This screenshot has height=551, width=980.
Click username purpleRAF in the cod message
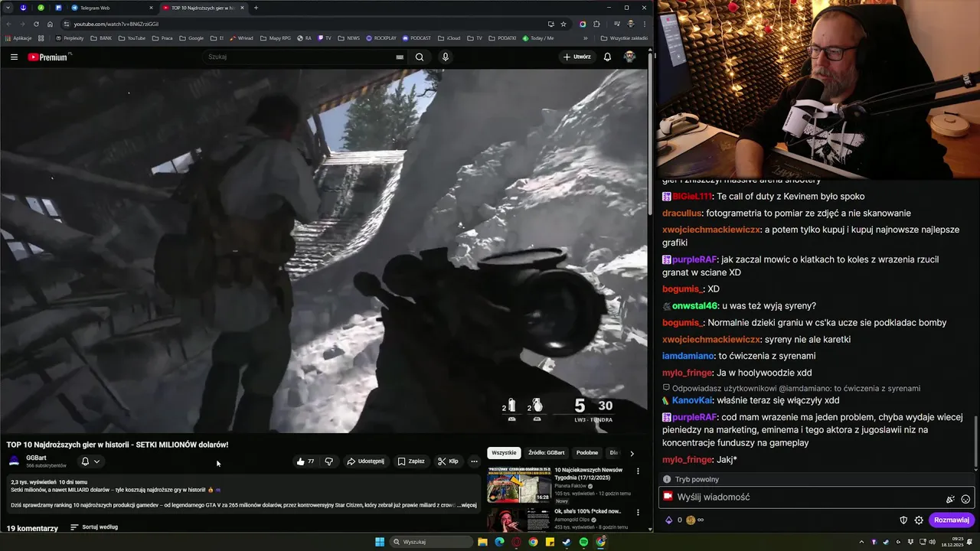pos(694,417)
